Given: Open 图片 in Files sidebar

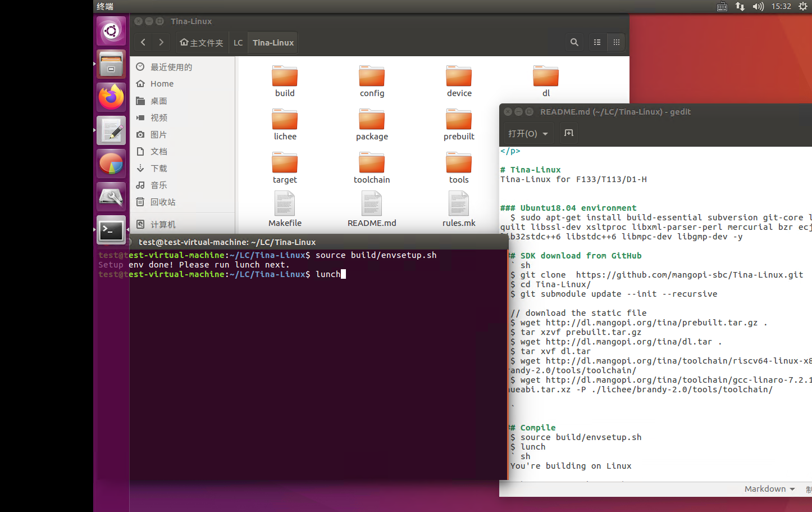Looking at the screenshot, I should click(183, 134).
